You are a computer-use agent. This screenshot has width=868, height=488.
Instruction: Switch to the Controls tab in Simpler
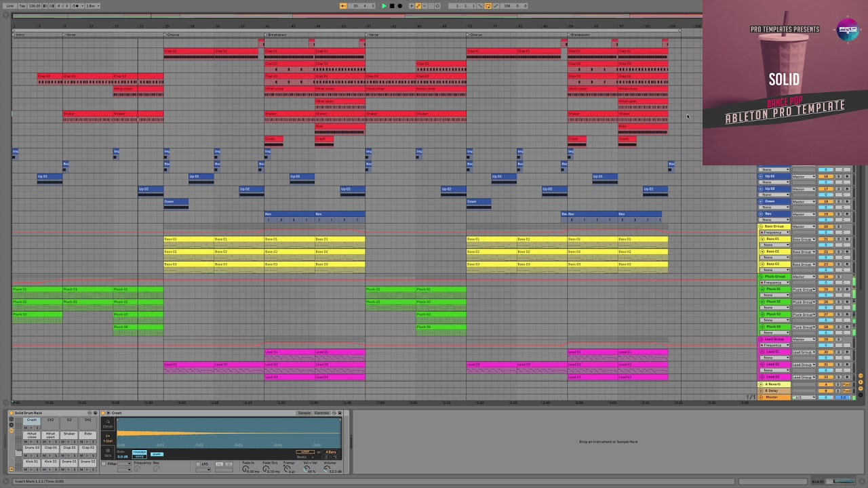pyautogui.click(x=321, y=413)
